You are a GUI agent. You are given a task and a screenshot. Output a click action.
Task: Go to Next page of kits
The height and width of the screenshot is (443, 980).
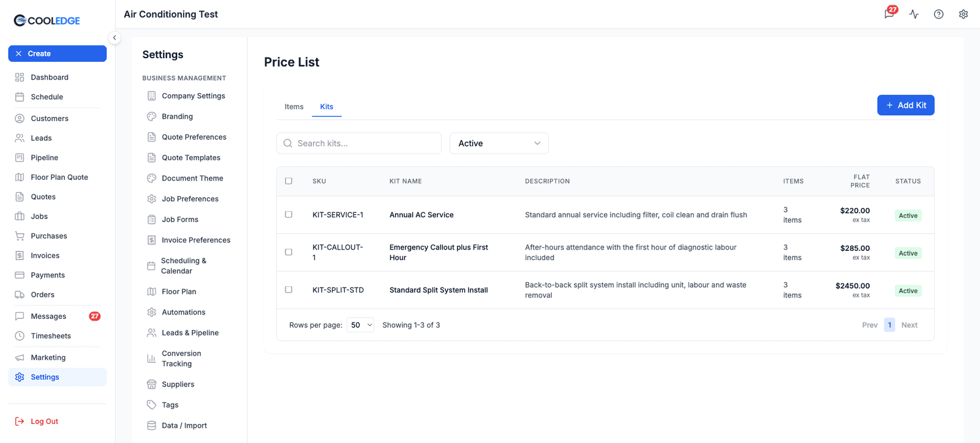click(910, 325)
